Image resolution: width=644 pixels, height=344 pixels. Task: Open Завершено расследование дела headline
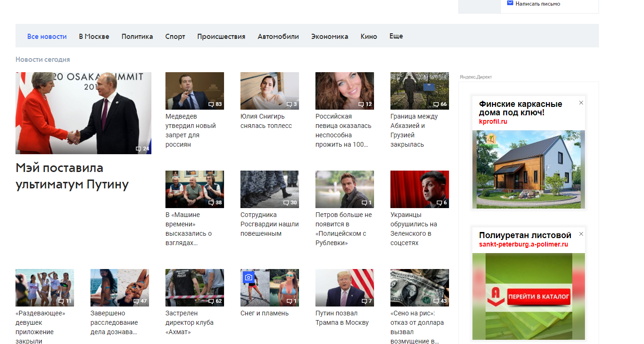114,322
